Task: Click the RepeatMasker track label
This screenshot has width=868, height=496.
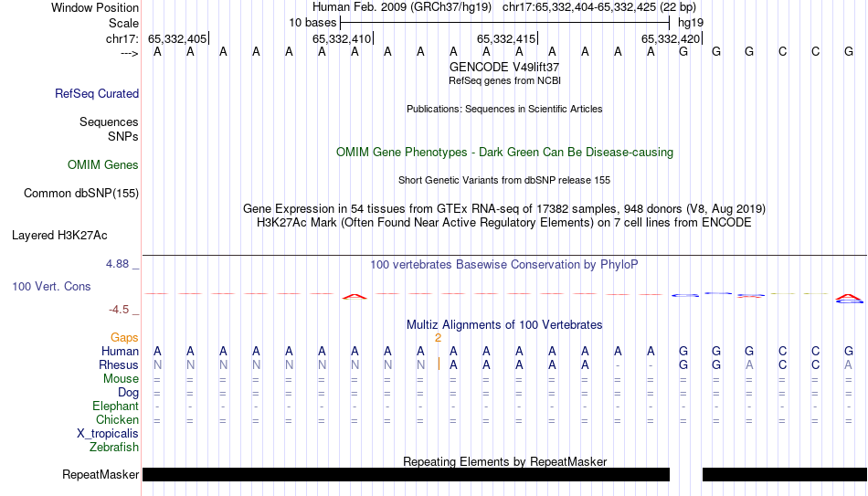Action: tap(101, 474)
